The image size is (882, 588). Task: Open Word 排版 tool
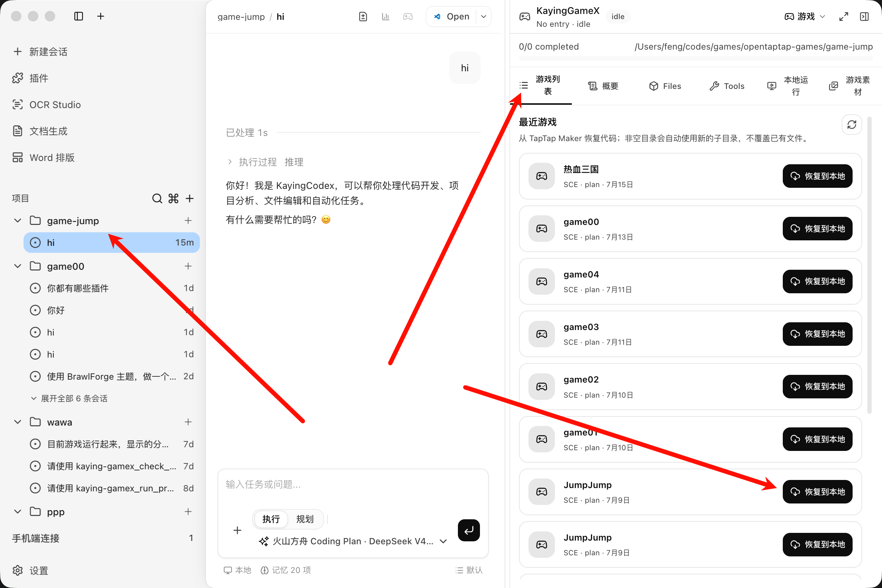(43, 158)
